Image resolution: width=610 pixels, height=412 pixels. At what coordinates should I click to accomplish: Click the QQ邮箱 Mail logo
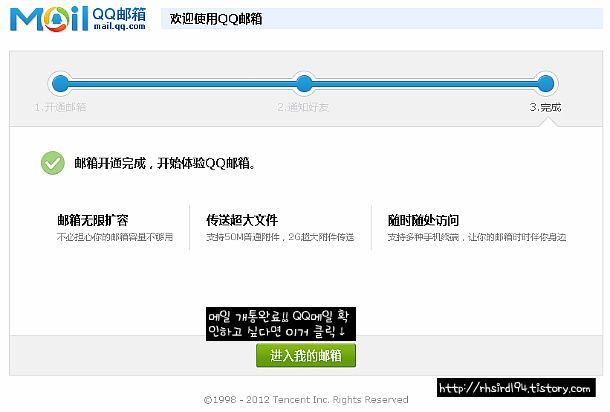click(78, 18)
